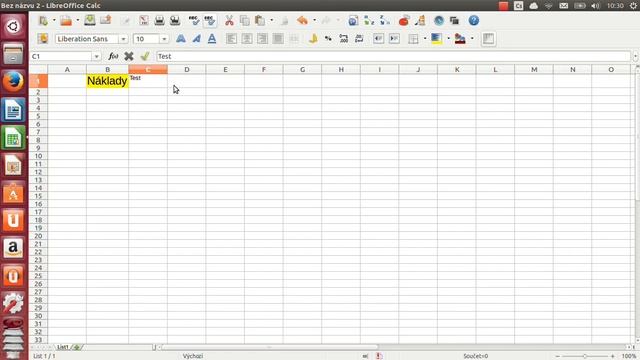Expand the Undo history dropdown arrow
The height and width of the screenshot is (360, 640).
pyautogui.click(x=314, y=20)
